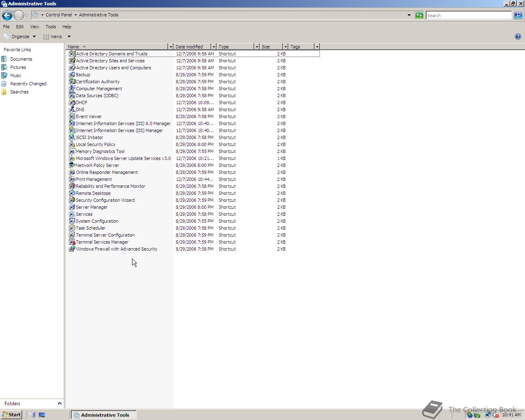525x420 pixels.
Task: Select Reliability and Performance Monitor entry
Action: tap(110, 186)
